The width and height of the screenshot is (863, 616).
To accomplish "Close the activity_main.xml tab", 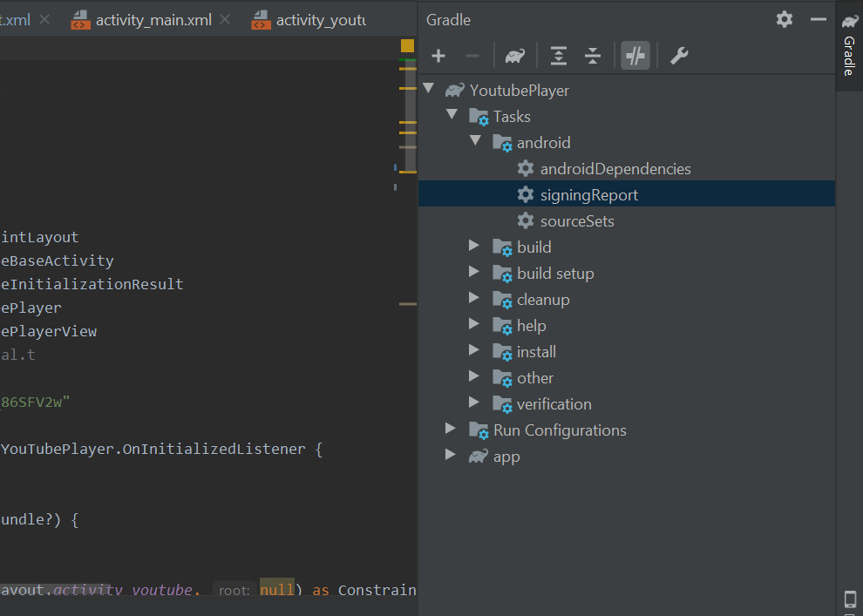I will click(x=226, y=19).
